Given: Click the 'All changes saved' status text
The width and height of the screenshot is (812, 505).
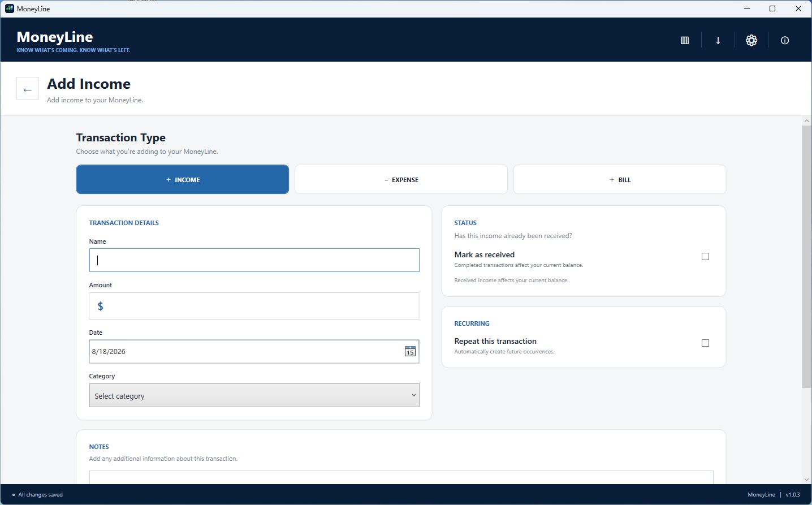Looking at the screenshot, I should pyautogui.click(x=40, y=495).
